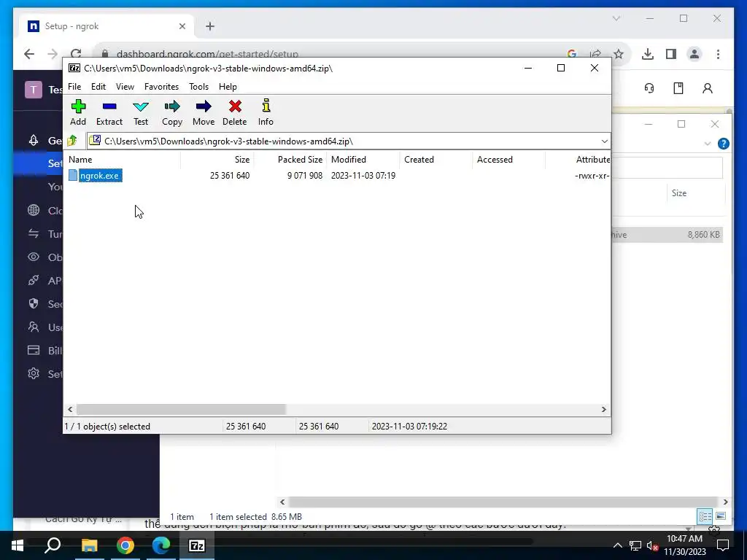Click the 2023-11-03 07:19 modified date

click(363, 176)
